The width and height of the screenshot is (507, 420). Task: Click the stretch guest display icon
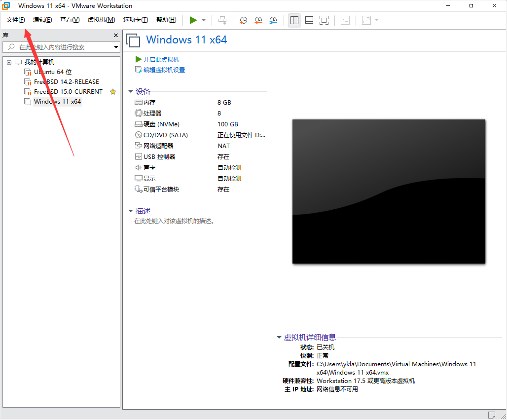coord(366,20)
